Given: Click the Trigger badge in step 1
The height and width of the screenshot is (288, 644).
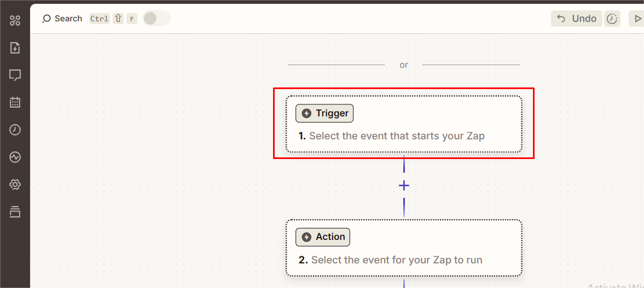Looking at the screenshot, I should [325, 113].
